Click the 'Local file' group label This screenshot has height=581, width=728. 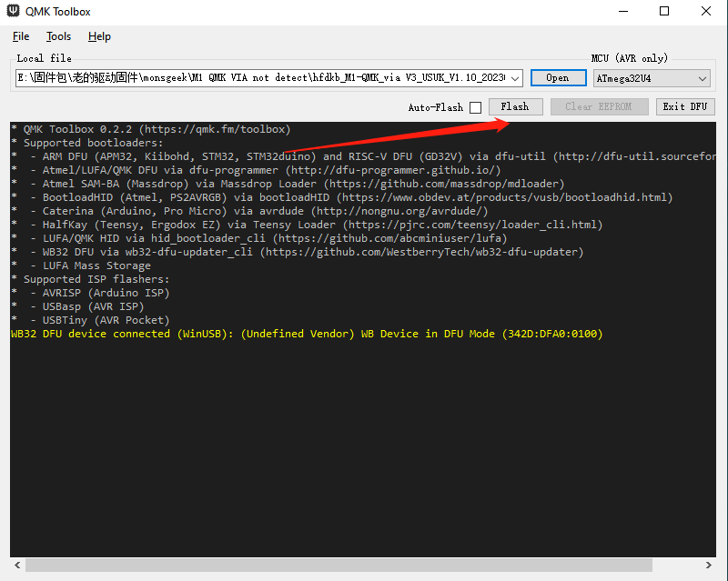tap(44, 58)
